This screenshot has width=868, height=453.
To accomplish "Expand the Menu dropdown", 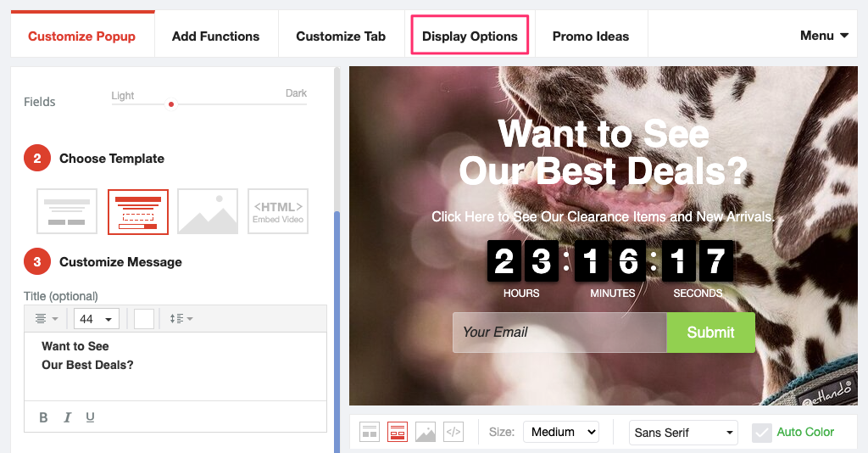I will point(824,36).
